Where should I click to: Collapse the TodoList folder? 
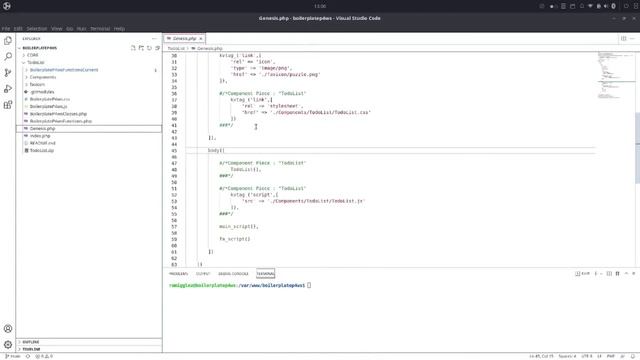pos(36,62)
